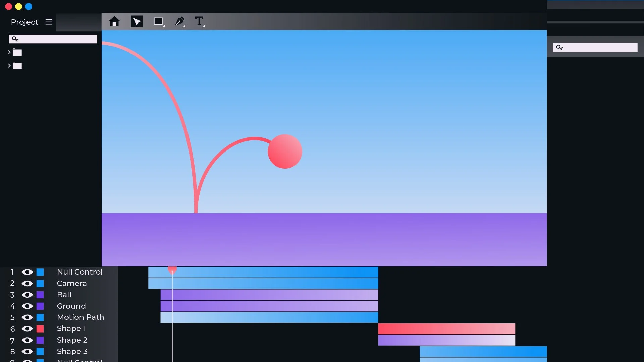Click the blue label swatch of Camera layer
Image resolution: width=644 pixels, height=362 pixels.
tap(40, 284)
